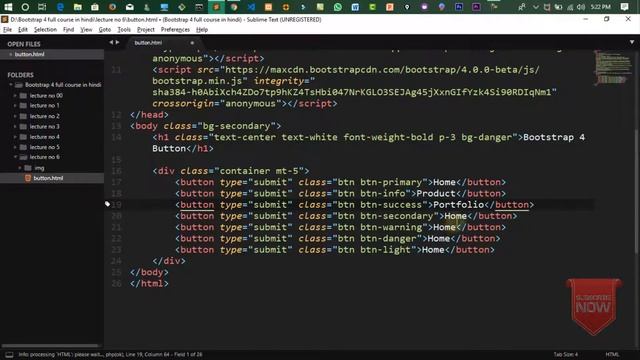Expand the lecture no 5 folder
640x360 pixels.
point(16,147)
